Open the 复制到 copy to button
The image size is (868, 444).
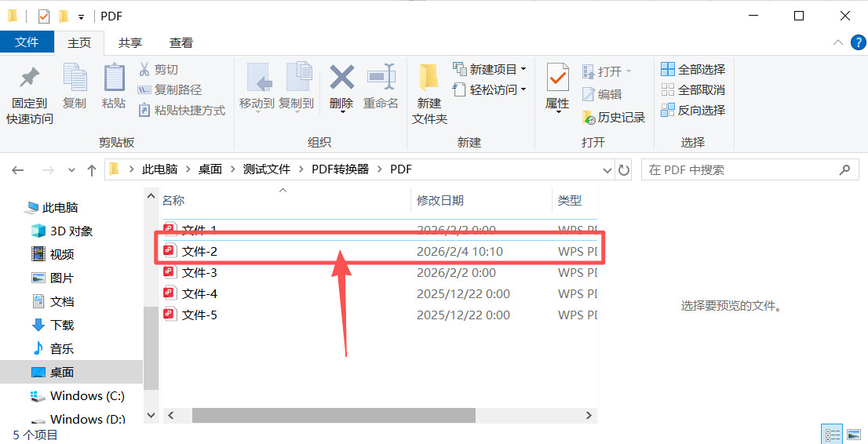tap(296, 88)
